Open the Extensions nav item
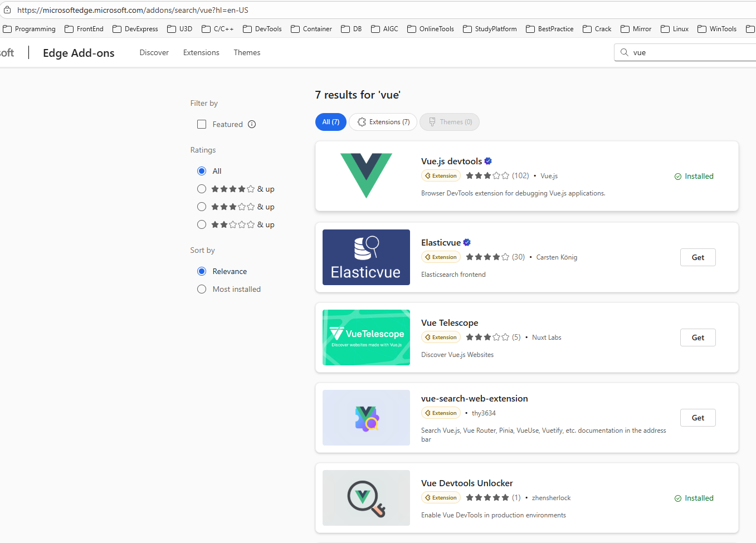The width and height of the screenshot is (756, 543). pos(201,52)
